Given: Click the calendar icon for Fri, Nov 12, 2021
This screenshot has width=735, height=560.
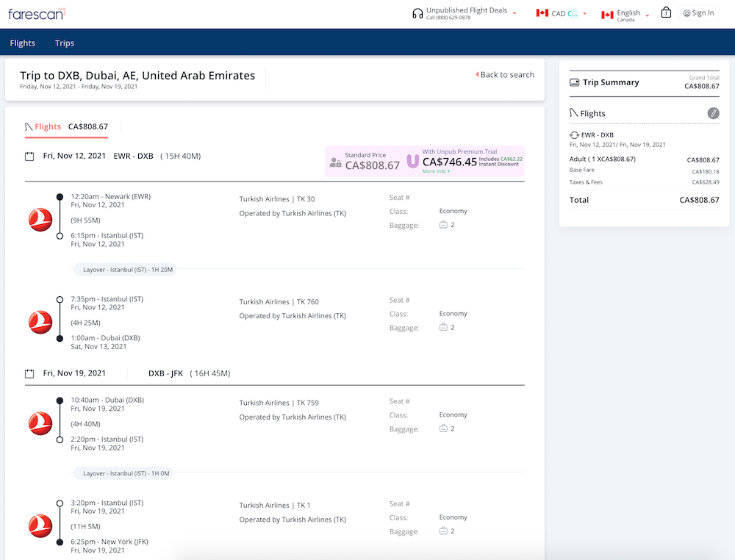Looking at the screenshot, I should (x=29, y=156).
